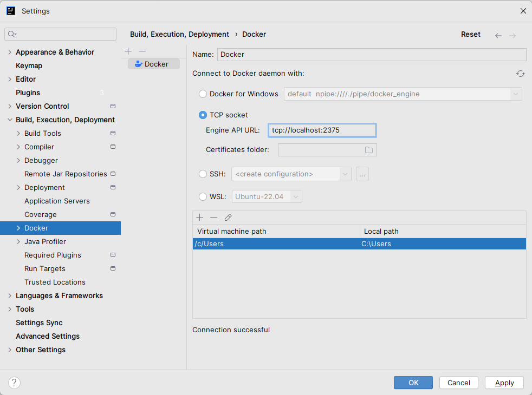
Task: Expand the Compiler node
Action: tap(18, 147)
